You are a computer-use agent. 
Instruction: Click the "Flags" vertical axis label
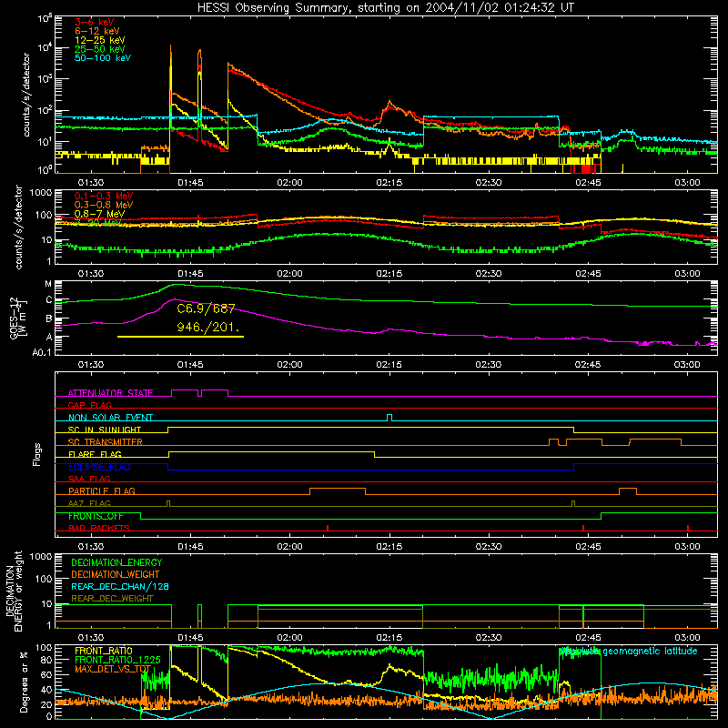pyautogui.click(x=37, y=454)
